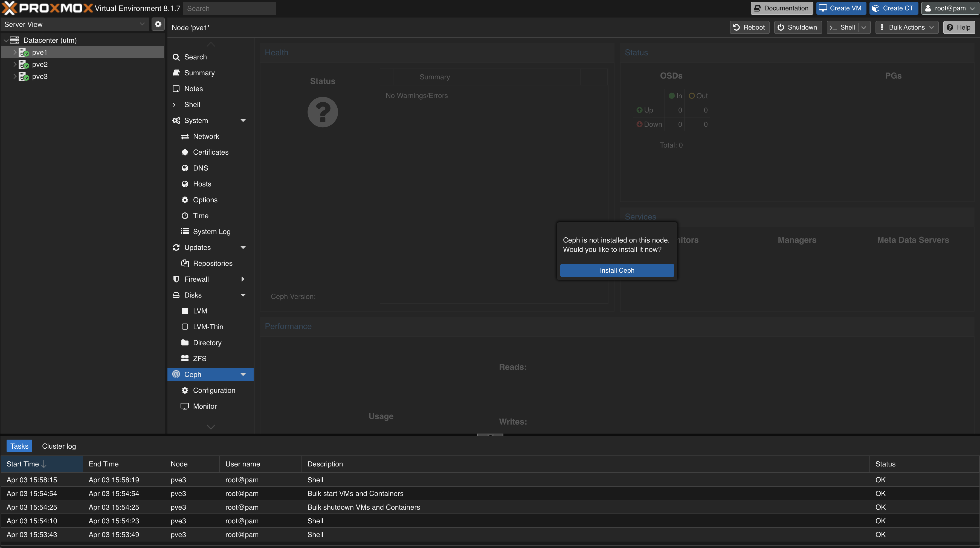Select the Tasks tab
The image size is (980, 548).
point(19,446)
